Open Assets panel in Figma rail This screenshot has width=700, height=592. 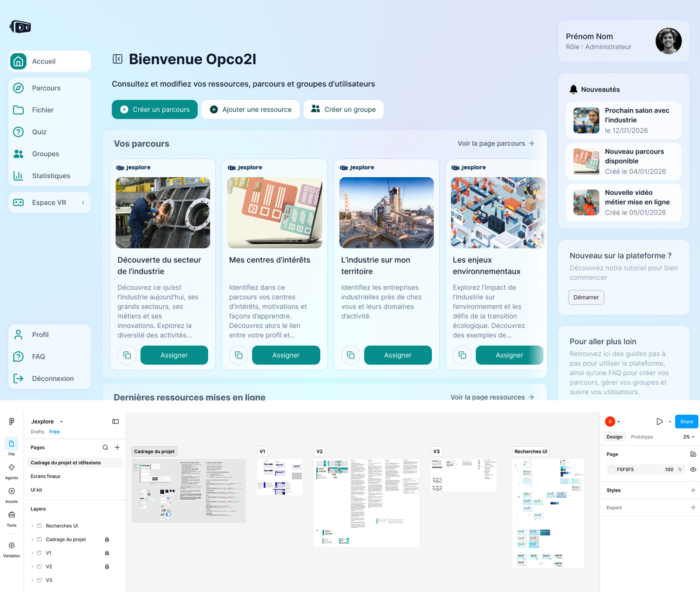click(x=12, y=495)
